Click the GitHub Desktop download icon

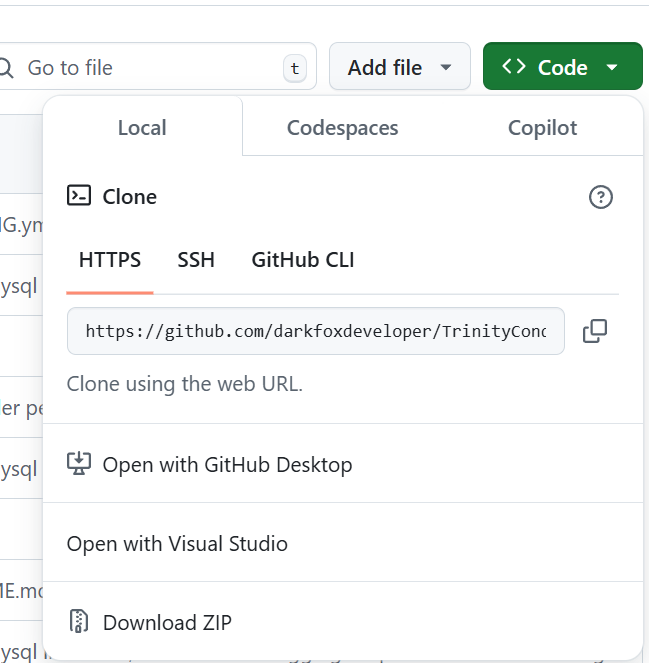(79, 464)
